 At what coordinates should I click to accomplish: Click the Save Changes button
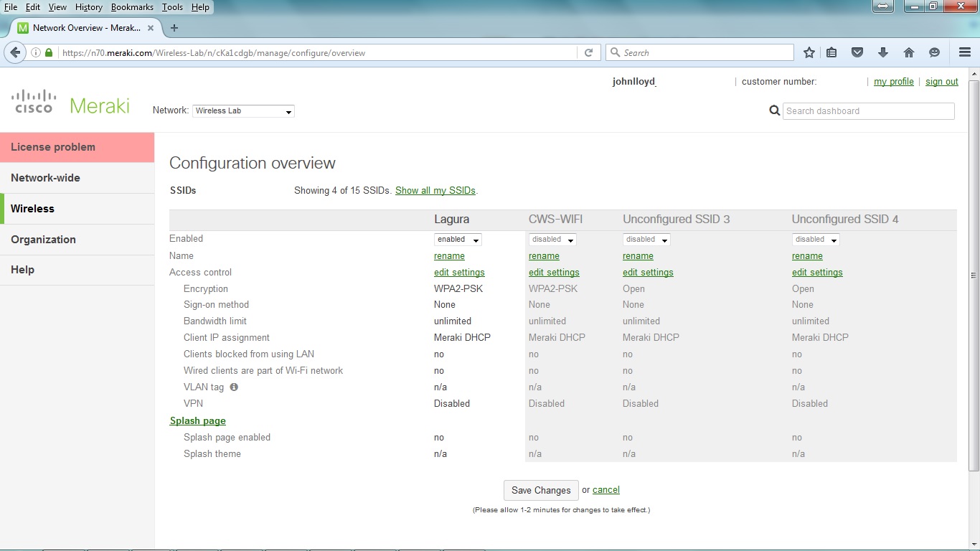[540, 490]
